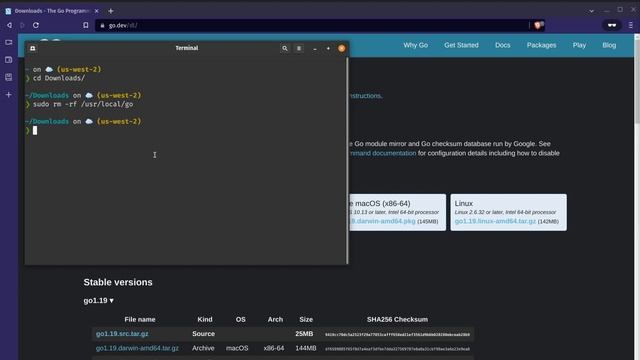Click the File name column header
640x360 pixels.
[x=140, y=320]
